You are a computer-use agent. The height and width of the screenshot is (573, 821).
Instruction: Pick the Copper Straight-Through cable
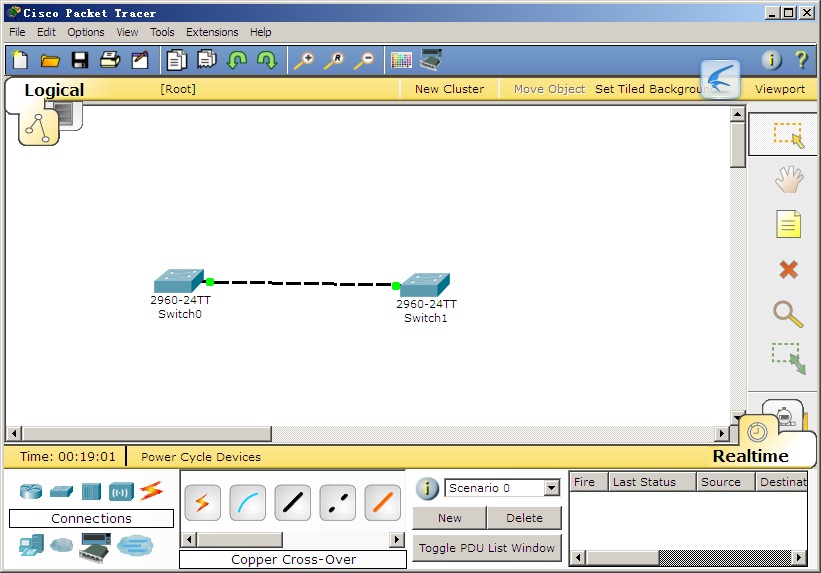click(x=293, y=503)
